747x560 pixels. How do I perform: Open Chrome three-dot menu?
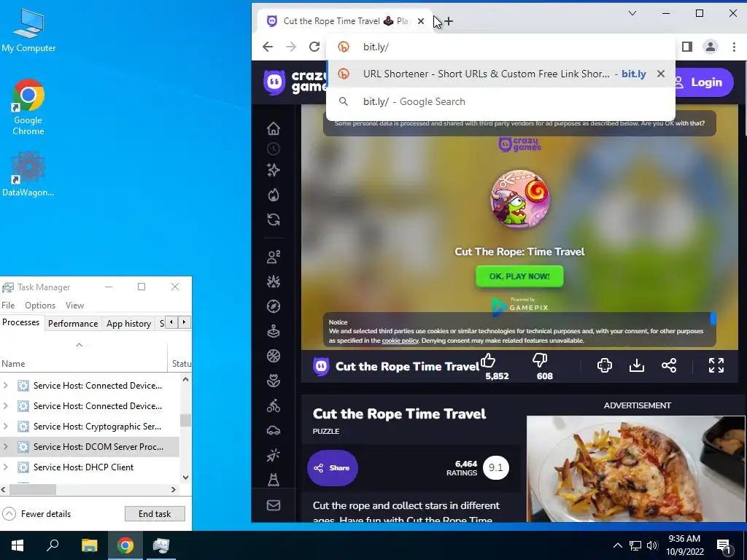[x=734, y=47]
